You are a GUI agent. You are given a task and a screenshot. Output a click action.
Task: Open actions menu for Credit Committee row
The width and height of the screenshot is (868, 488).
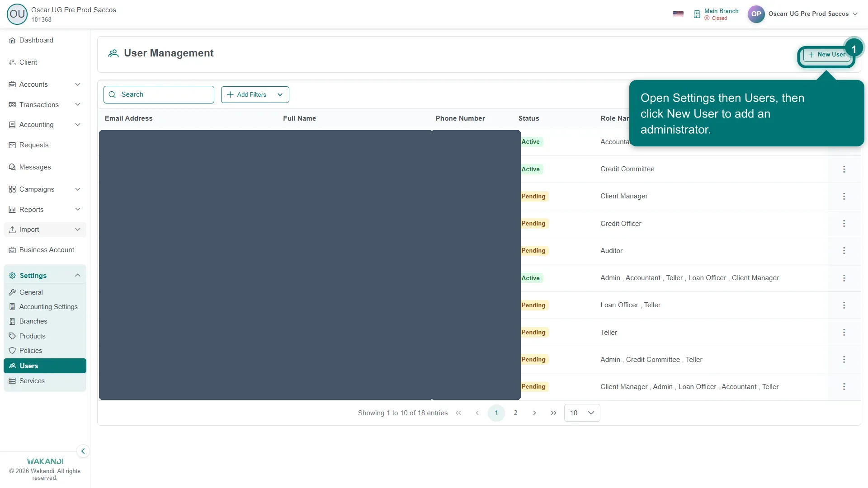[844, 169]
